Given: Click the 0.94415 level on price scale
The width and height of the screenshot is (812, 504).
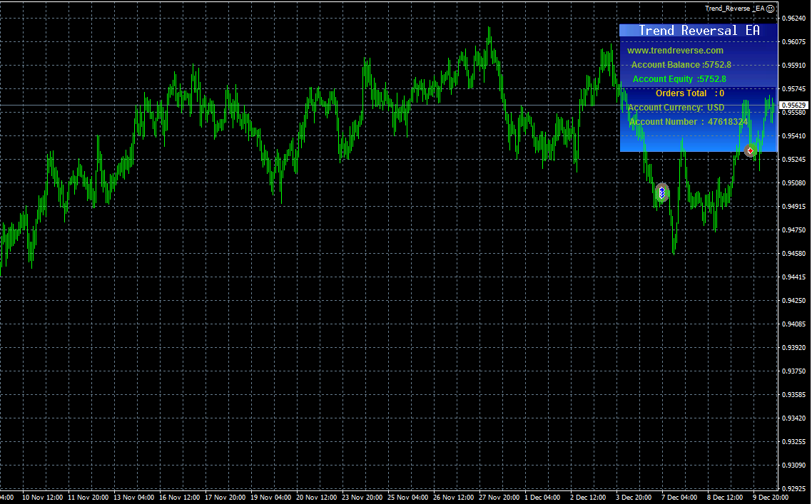Looking at the screenshot, I should coord(794,277).
